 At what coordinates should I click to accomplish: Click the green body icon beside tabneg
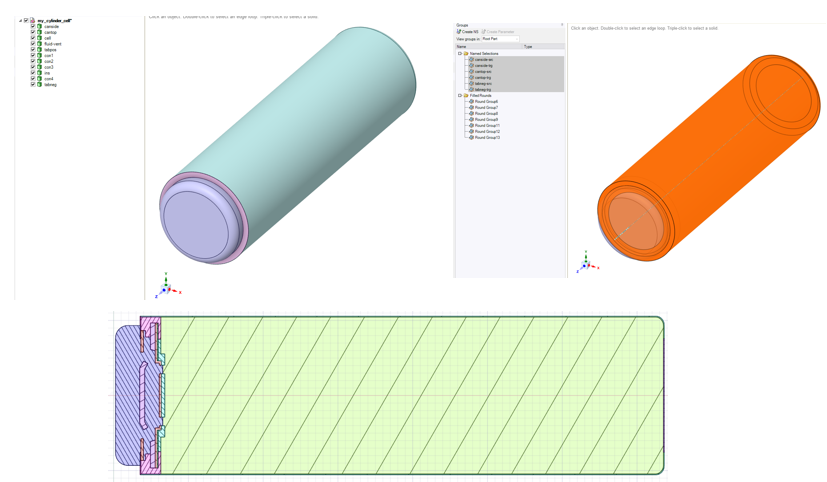pyautogui.click(x=40, y=84)
